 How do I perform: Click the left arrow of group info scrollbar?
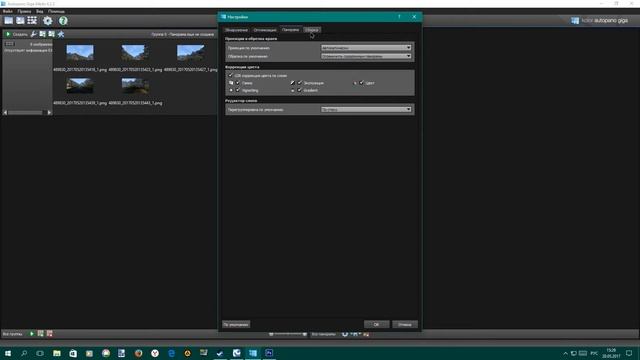(x=5, y=112)
